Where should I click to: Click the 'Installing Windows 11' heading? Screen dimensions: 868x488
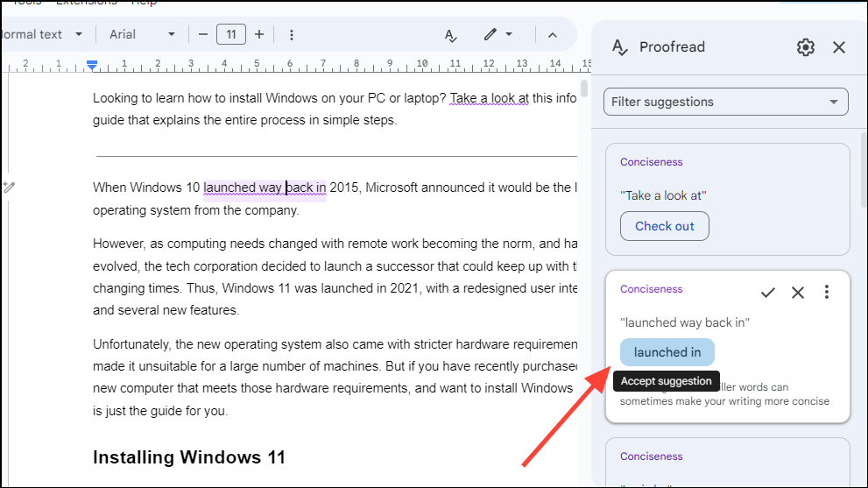(189, 457)
